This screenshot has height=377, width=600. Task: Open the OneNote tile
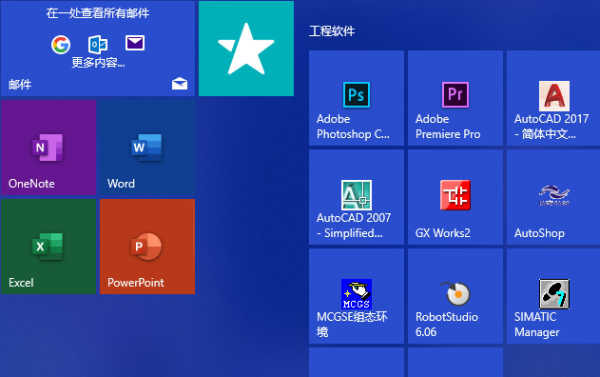[x=48, y=148]
